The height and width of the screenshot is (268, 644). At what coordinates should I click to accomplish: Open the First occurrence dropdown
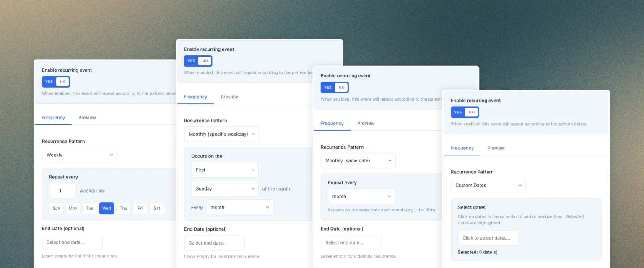[x=225, y=170]
